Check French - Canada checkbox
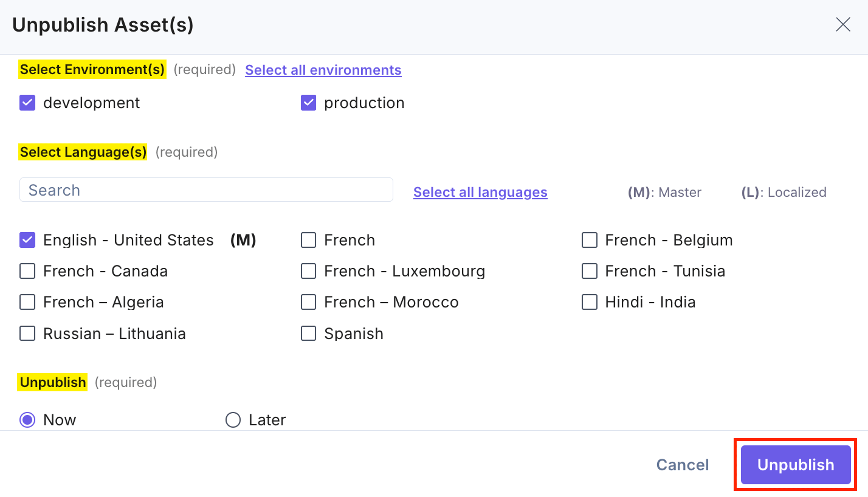 pos(27,271)
